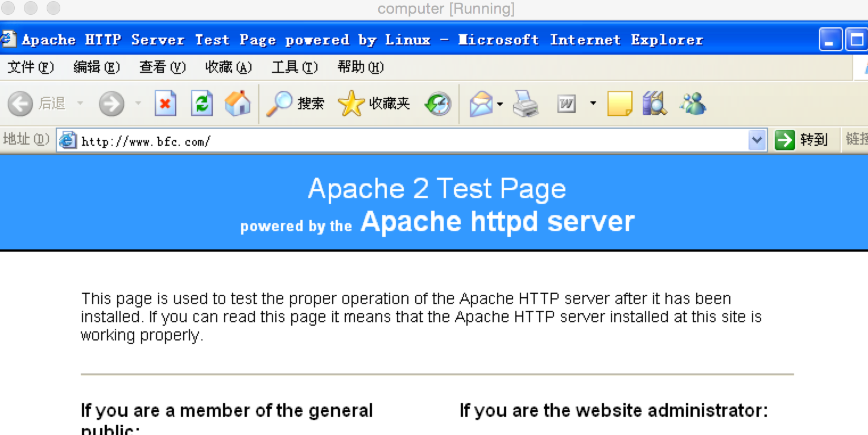Click the 地址(D) address label
This screenshot has height=435, width=868.
(26, 139)
